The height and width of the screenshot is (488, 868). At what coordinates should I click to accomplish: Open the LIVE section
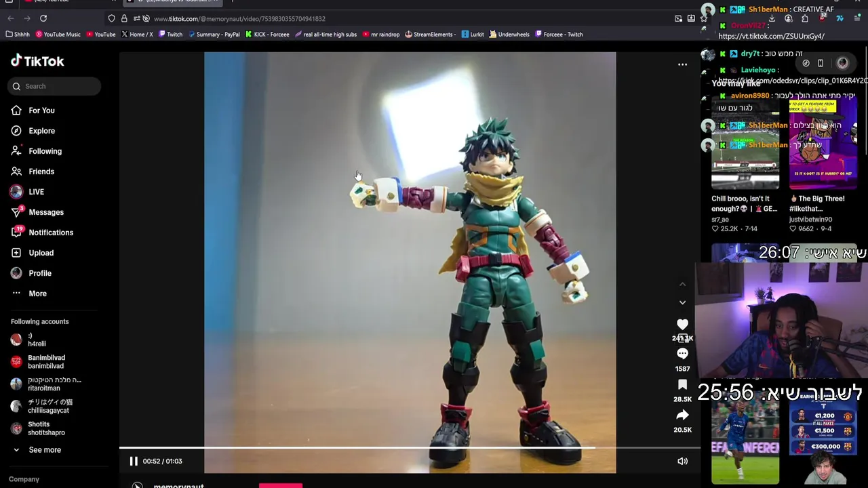coord(27,192)
